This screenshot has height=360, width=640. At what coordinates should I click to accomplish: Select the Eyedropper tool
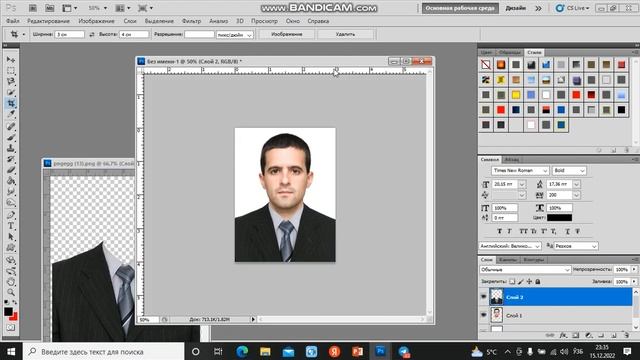point(11,114)
